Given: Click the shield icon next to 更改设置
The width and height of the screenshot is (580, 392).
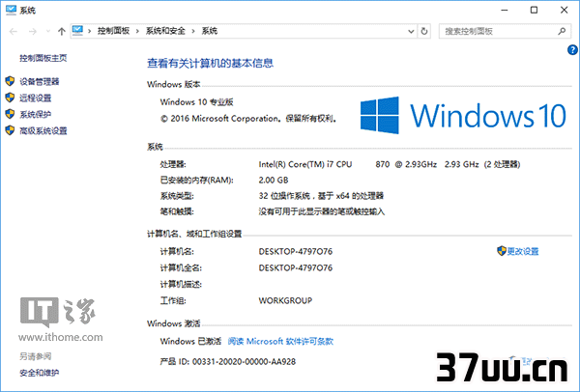Looking at the screenshot, I should [502, 251].
